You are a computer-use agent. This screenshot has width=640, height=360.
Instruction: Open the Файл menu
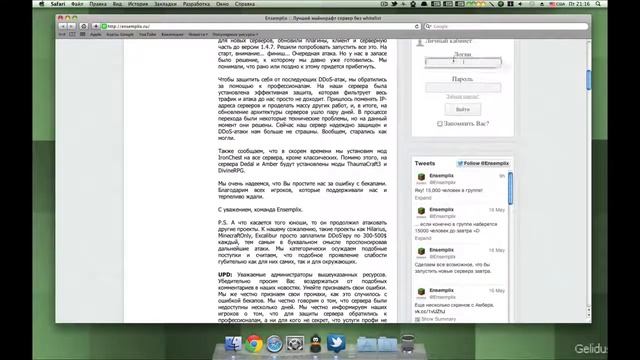pyautogui.click(x=77, y=4)
